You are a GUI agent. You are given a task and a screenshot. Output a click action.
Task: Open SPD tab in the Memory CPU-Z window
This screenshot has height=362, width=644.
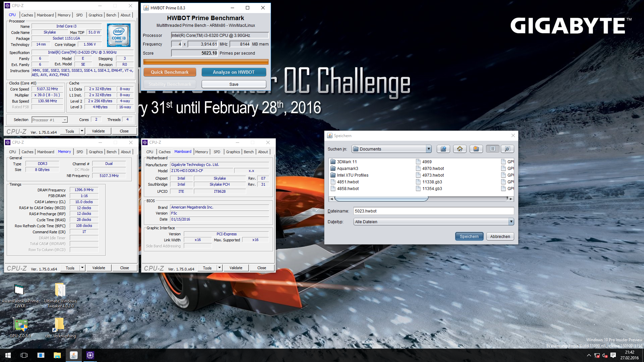tap(79, 152)
